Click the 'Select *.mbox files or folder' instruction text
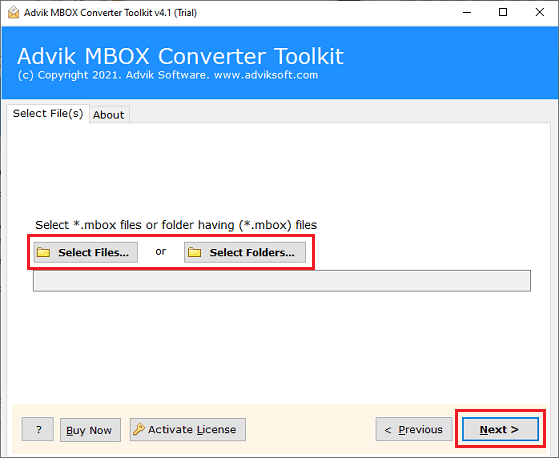Viewport: 559px width, 458px height. 176,225
